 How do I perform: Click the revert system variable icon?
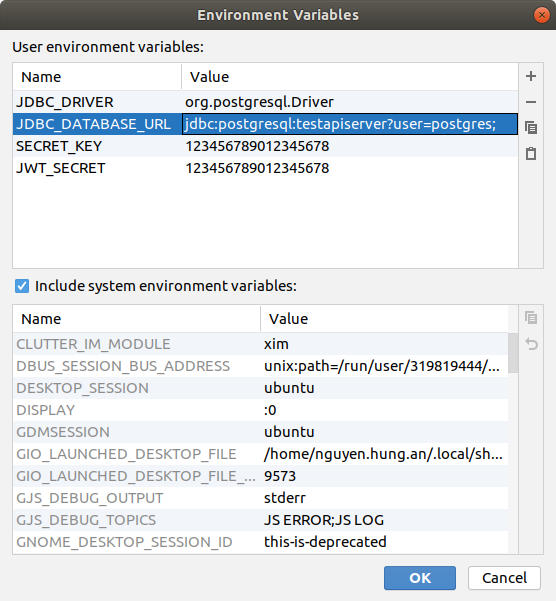(x=531, y=344)
